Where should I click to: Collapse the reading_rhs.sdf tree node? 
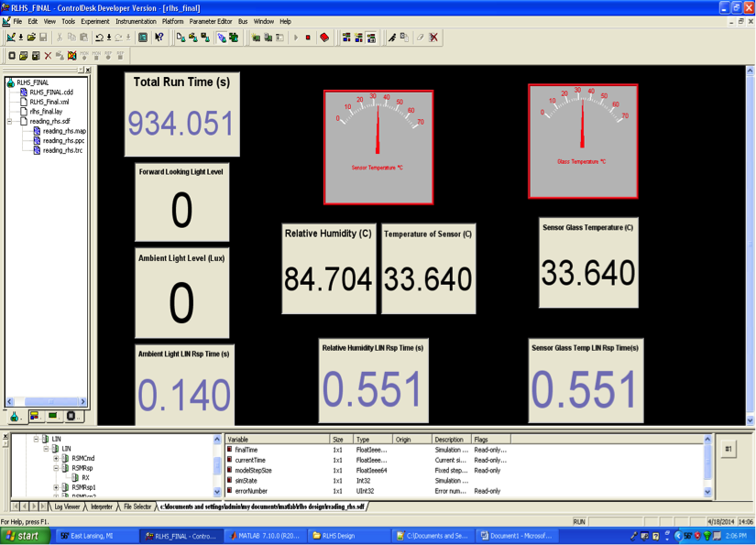coord(10,122)
